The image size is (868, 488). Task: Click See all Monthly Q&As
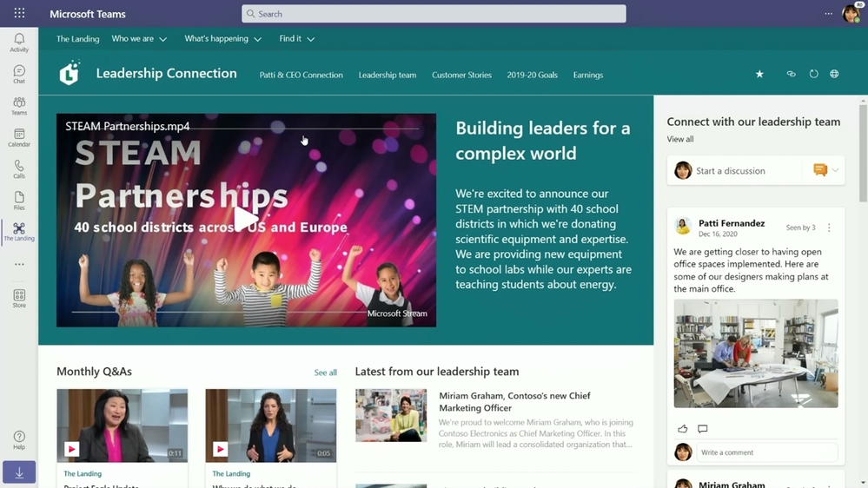[326, 373]
